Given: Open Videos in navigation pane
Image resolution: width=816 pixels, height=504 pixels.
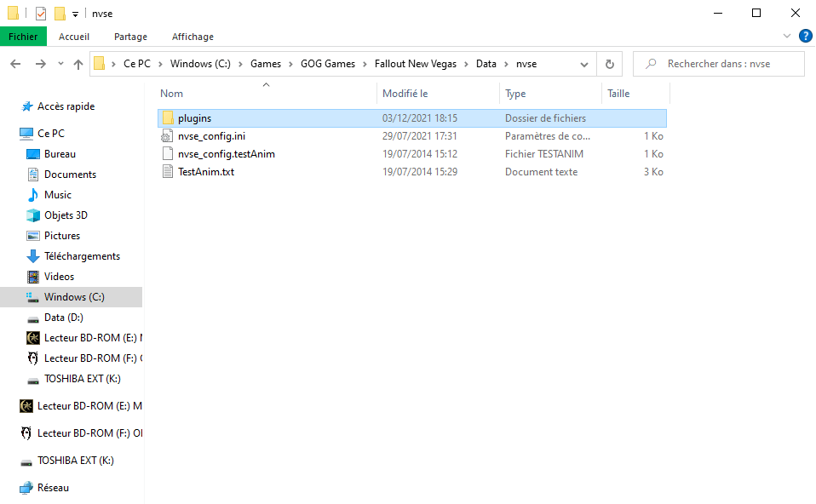Looking at the screenshot, I should [x=60, y=277].
